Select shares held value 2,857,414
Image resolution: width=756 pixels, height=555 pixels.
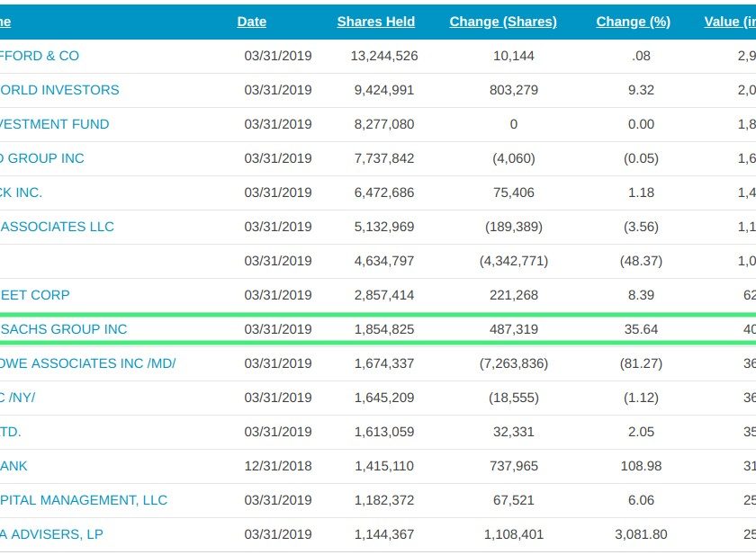click(x=384, y=295)
